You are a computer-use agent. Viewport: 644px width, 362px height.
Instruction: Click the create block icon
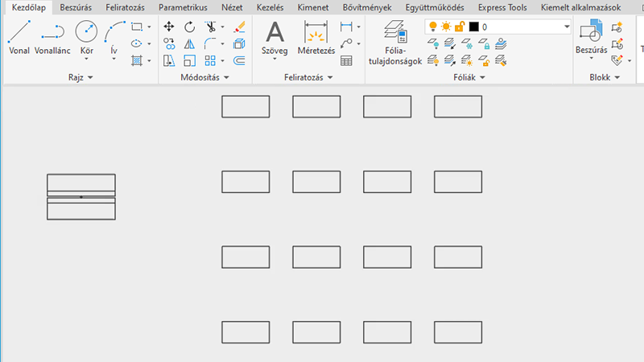pos(617,27)
